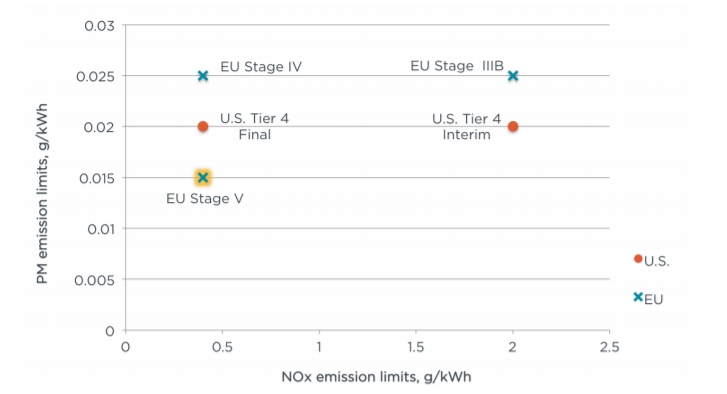Click the 0.03 y-axis tick label

click(99, 25)
